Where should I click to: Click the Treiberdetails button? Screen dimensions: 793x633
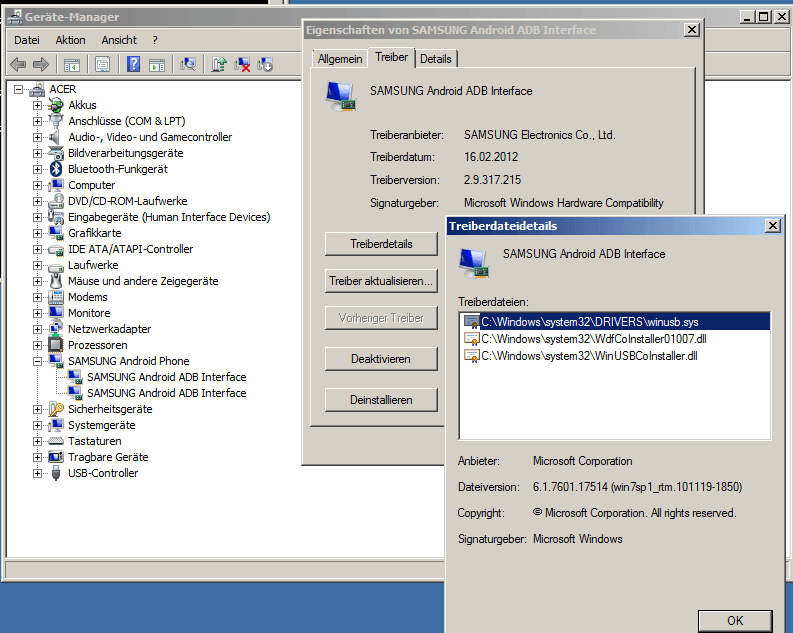[x=381, y=244]
